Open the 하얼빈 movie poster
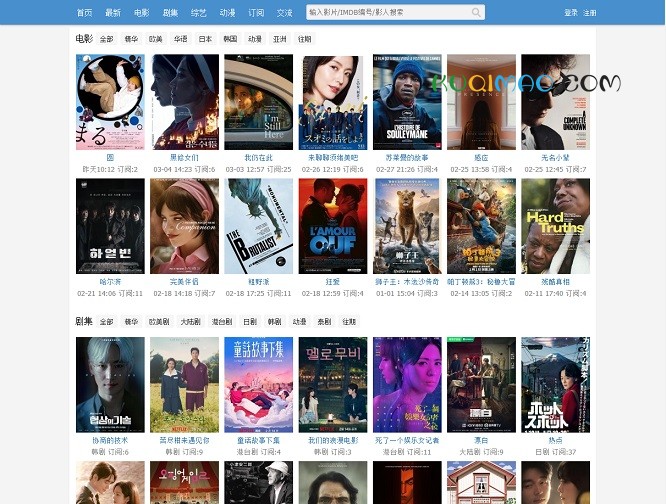666x504 pixels. coord(110,226)
